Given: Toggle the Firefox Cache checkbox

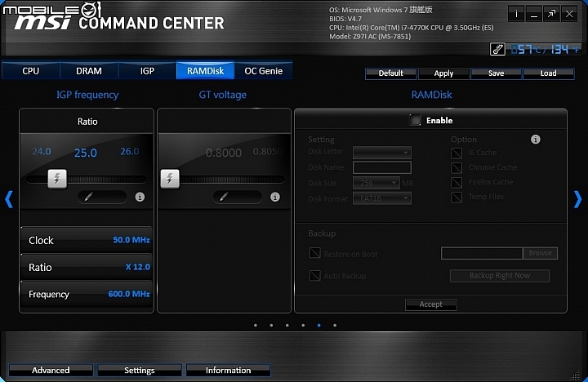Looking at the screenshot, I should 457,182.
